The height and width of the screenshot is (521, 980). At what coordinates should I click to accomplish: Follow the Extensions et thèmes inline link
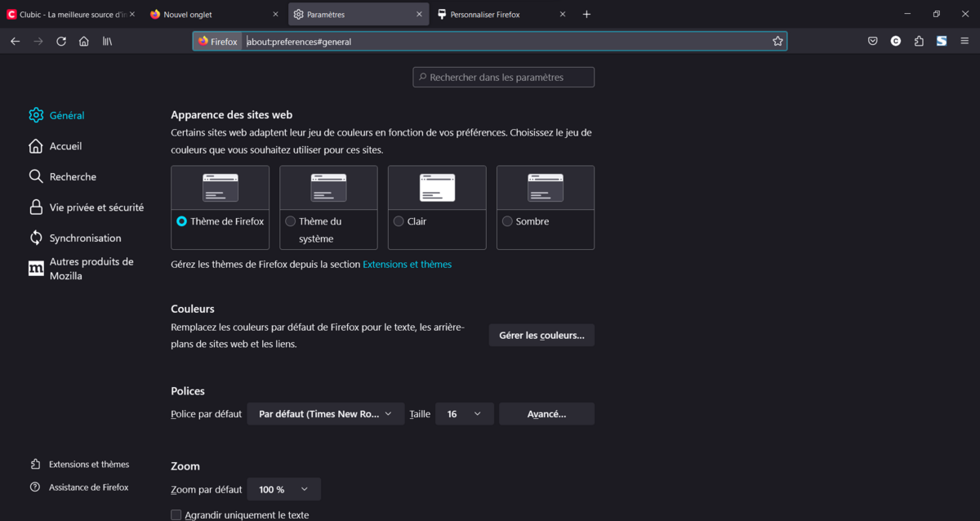pos(407,265)
